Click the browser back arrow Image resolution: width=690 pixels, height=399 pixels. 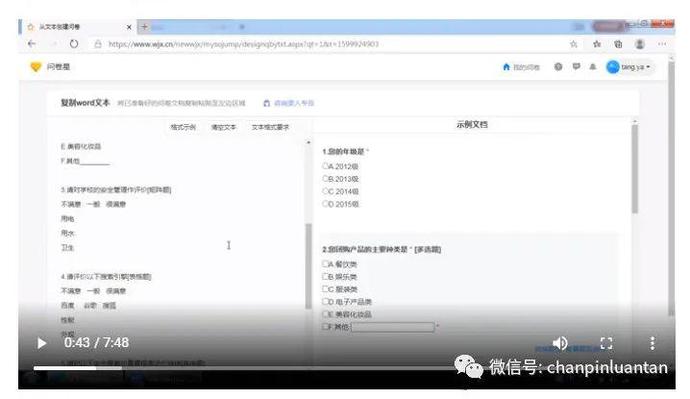[x=32, y=44]
